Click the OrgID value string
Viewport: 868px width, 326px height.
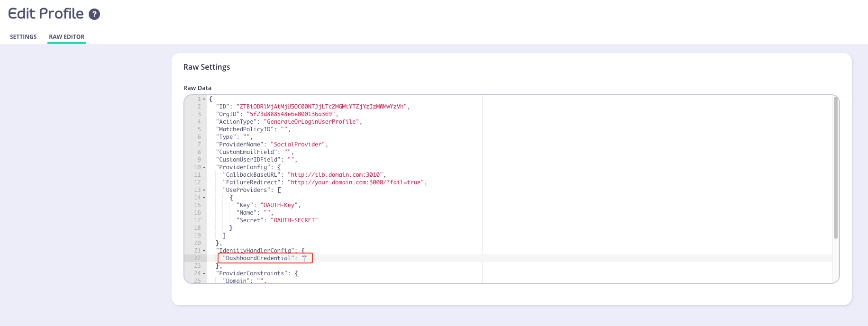(291, 114)
